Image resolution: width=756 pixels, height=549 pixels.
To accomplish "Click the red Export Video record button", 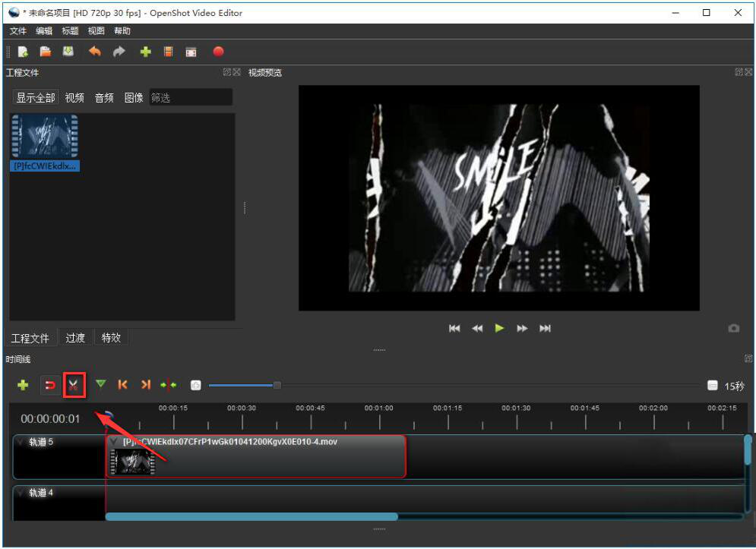I will tap(218, 52).
